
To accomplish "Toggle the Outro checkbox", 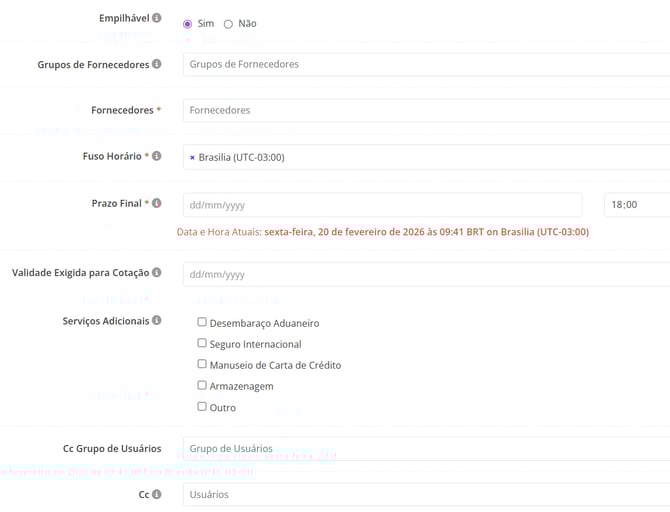I will [x=202, y=406].
